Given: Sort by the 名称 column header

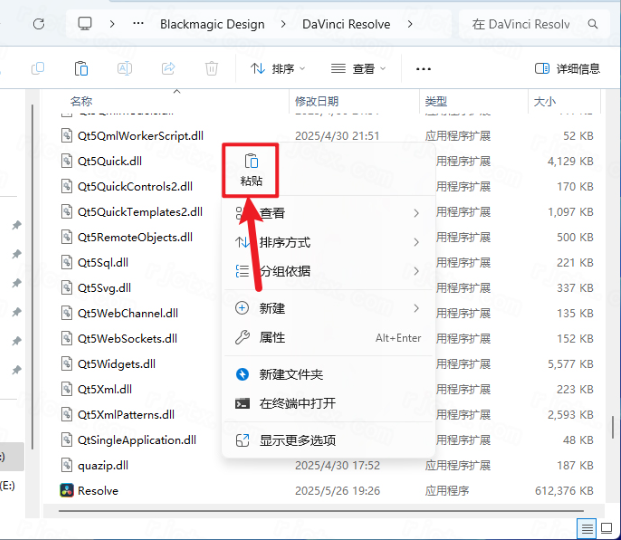Looking at the screenshot, I should coord(81,101).
